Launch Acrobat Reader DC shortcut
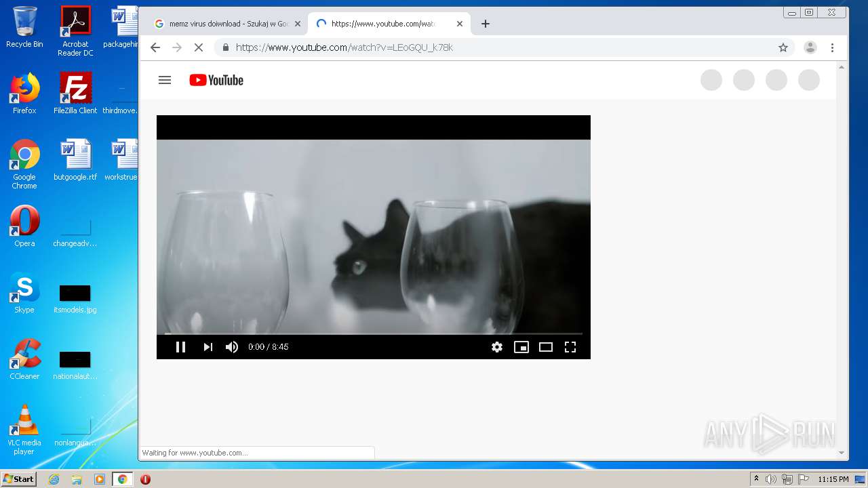 [x=75, y=31]
